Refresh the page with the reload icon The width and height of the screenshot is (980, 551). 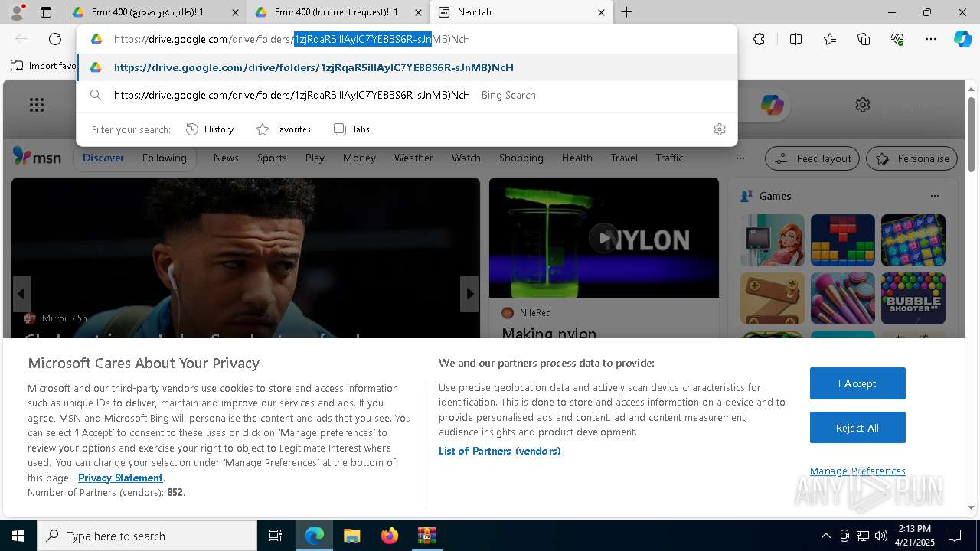pyautogui.click(x=55, y=39)
